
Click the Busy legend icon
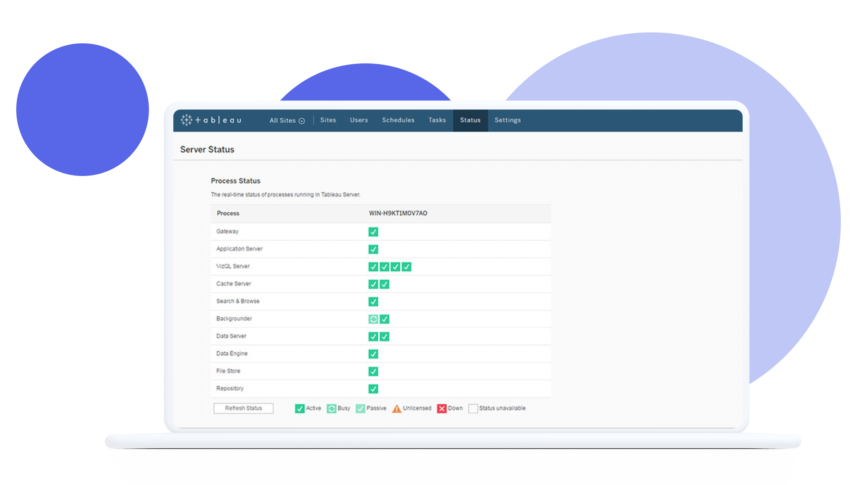(331, 409)
